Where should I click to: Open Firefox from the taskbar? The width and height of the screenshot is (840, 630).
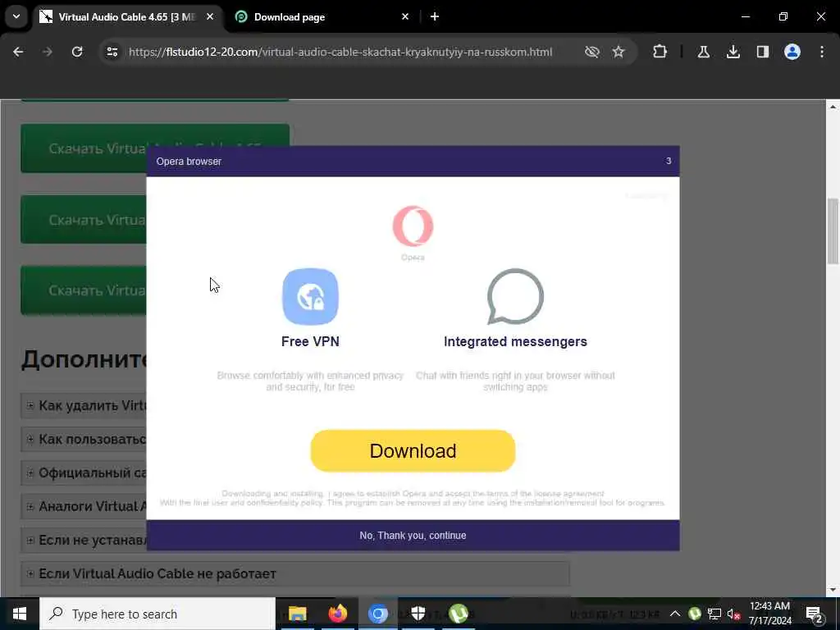337,614
